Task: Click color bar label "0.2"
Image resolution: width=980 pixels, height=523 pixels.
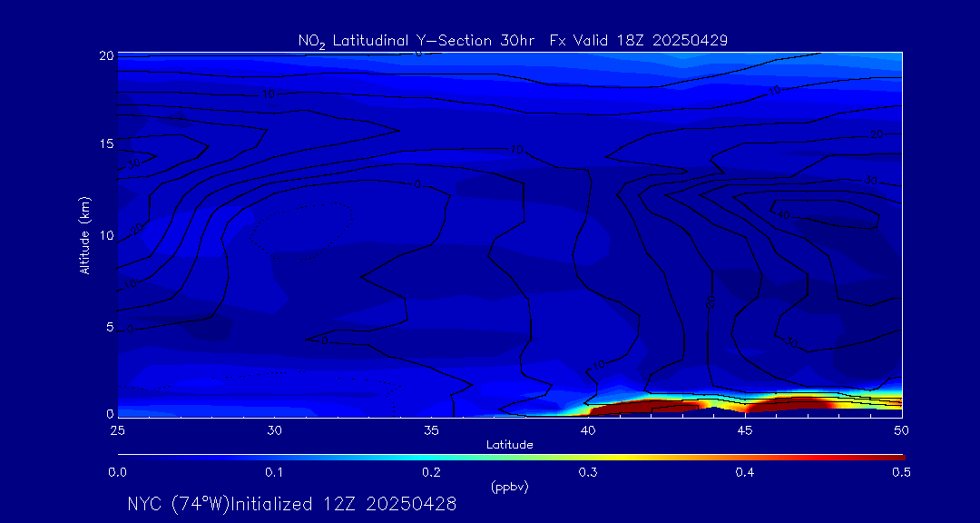Action: tap(431, 472)
